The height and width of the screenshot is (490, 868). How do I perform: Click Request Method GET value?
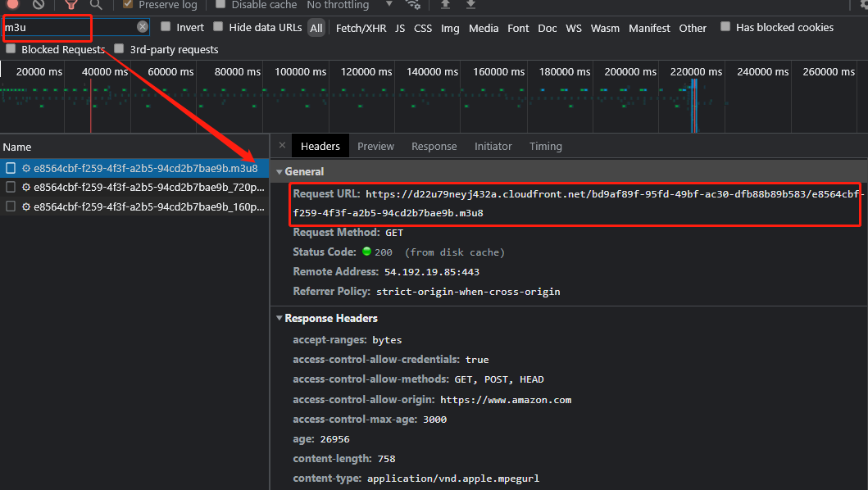tap(394, 233)
